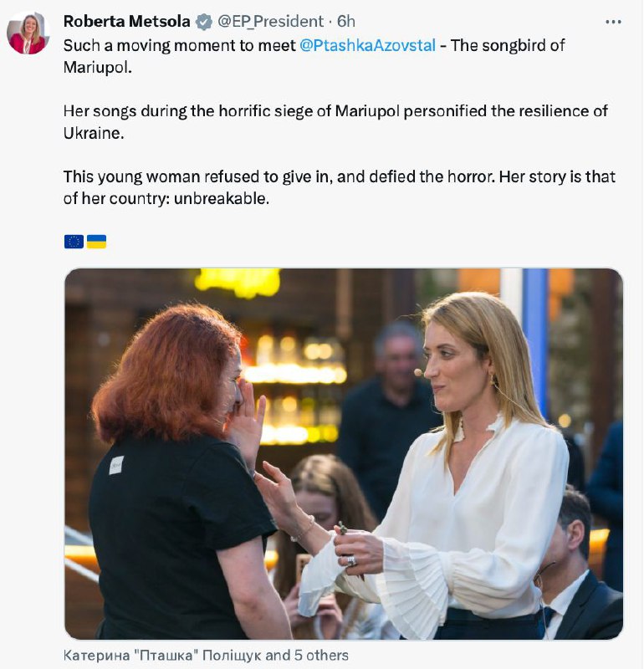This screenshot has width=644, height=669.
Task: Click the 6h timestamp
Action: coord(346,22)
